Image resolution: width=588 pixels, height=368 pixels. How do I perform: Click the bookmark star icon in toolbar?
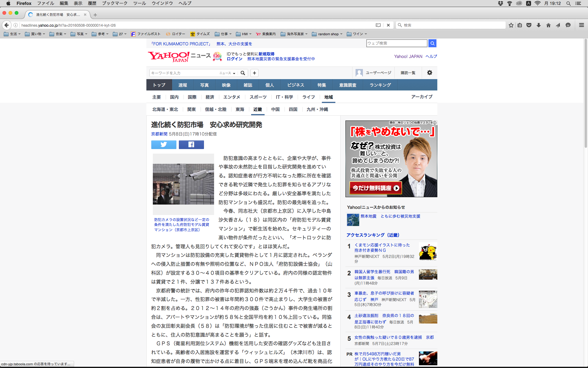point(511,25)
